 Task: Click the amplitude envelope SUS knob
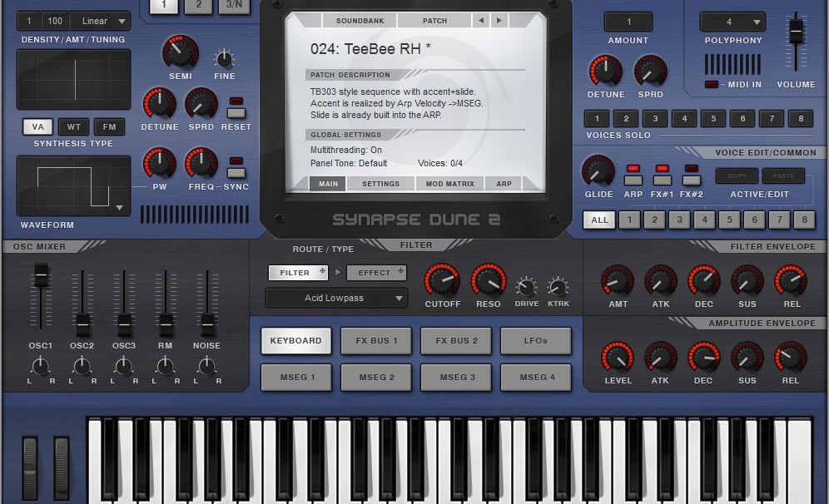[747, 357]
